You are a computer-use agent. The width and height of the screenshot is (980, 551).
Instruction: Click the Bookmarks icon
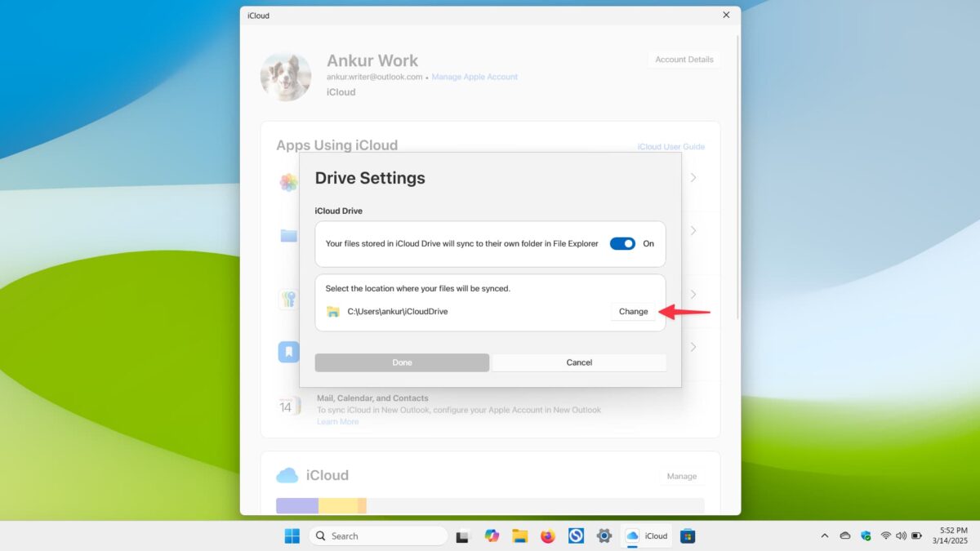coord(288,352)
